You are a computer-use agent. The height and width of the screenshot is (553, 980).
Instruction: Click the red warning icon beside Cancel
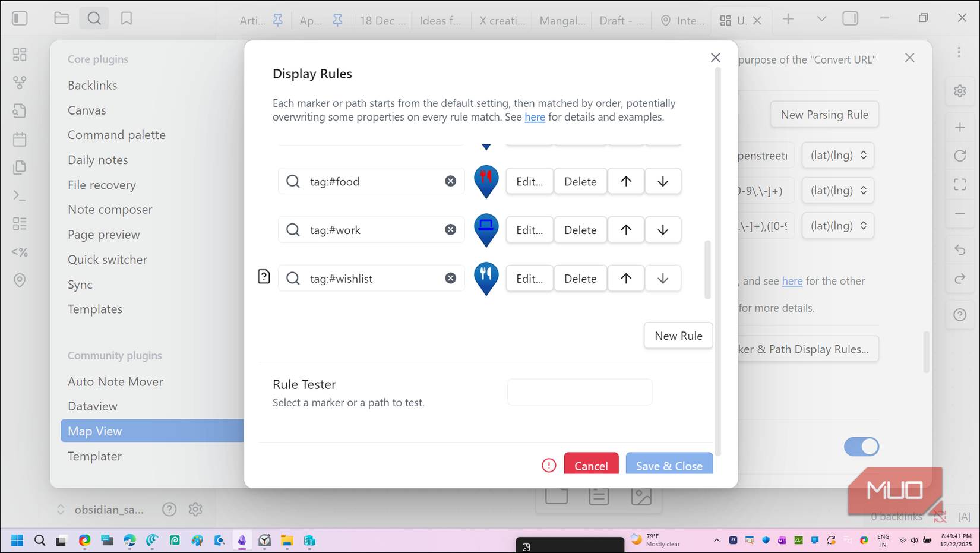[x=549, y=466]
